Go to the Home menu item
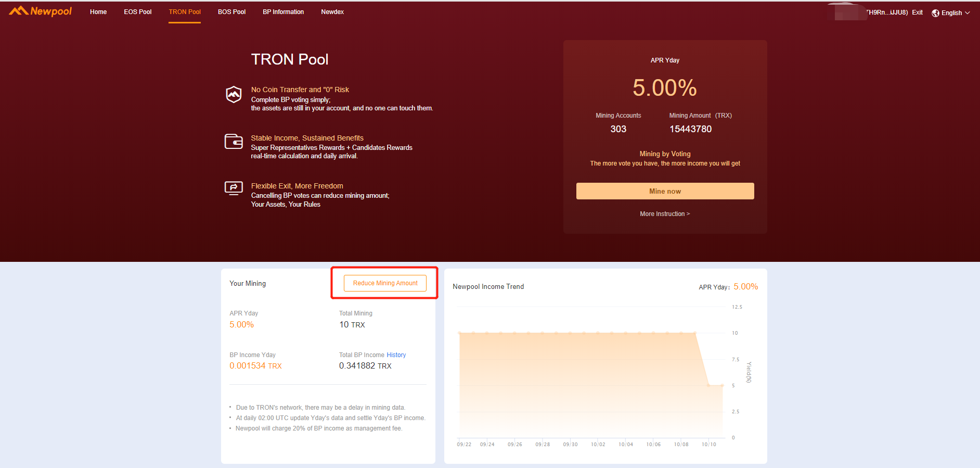Screen dimensions: 980x468 (x=98, y=12)
